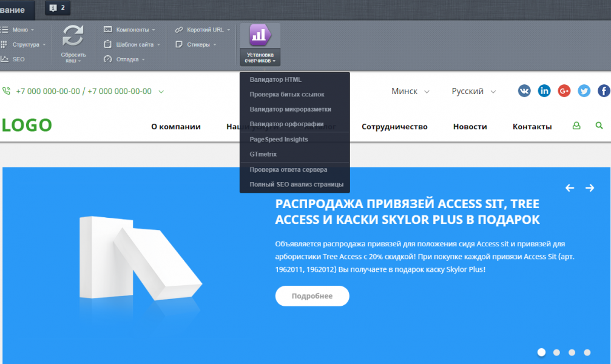Select the second slider pagination dot
The height and width of the screenshot is (364, 611).
(556, 352)
